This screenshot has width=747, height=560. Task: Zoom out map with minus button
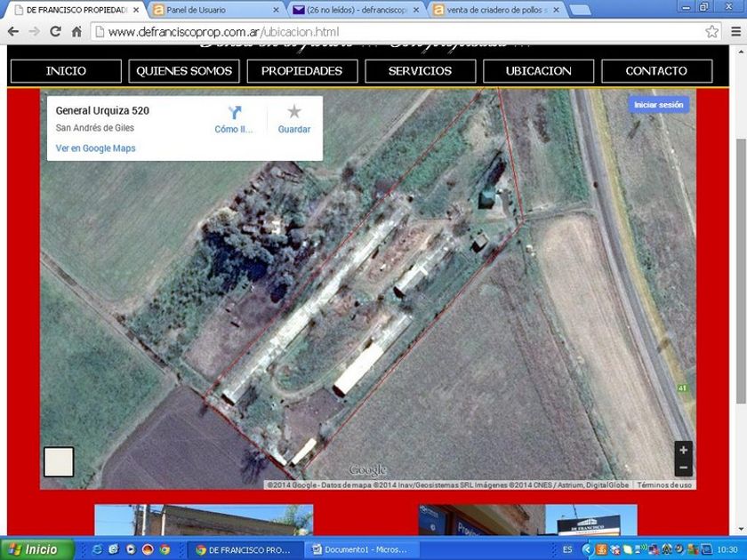[683, 468]
